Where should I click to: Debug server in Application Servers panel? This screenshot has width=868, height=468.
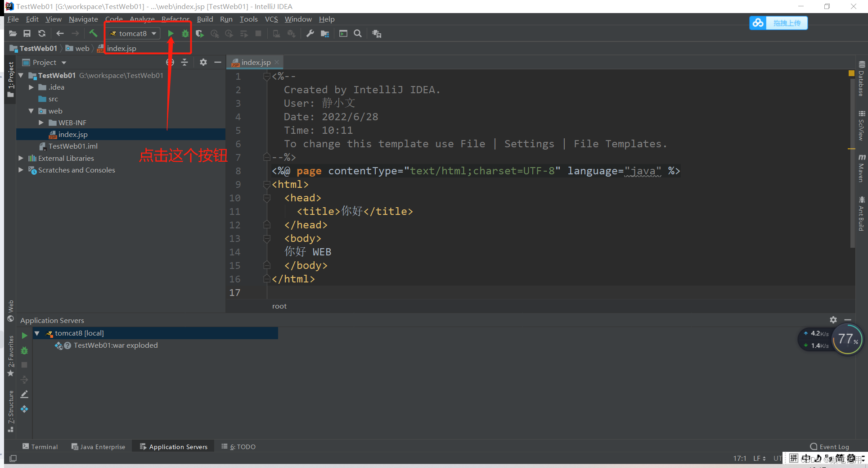click(x=24, y=350)
